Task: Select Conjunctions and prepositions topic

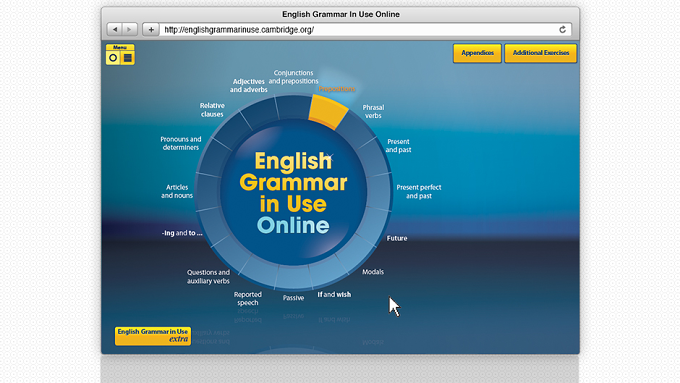Action: [293, 77]
